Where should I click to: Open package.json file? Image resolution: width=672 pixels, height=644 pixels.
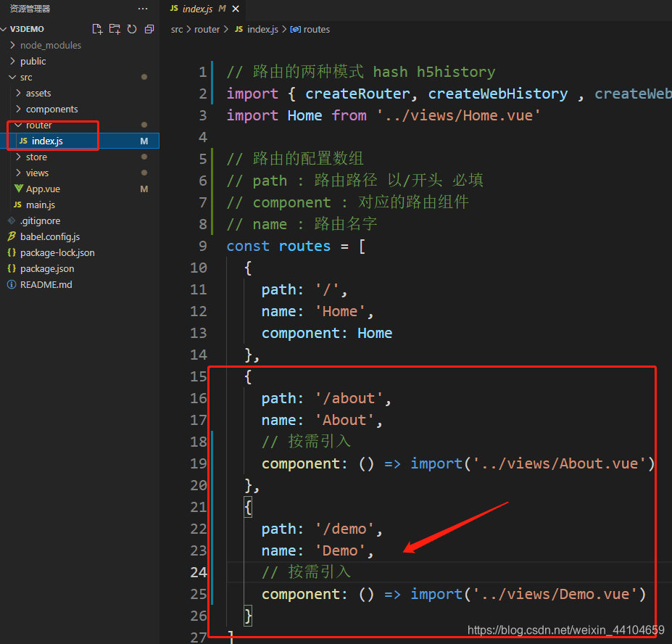(80, 269)
